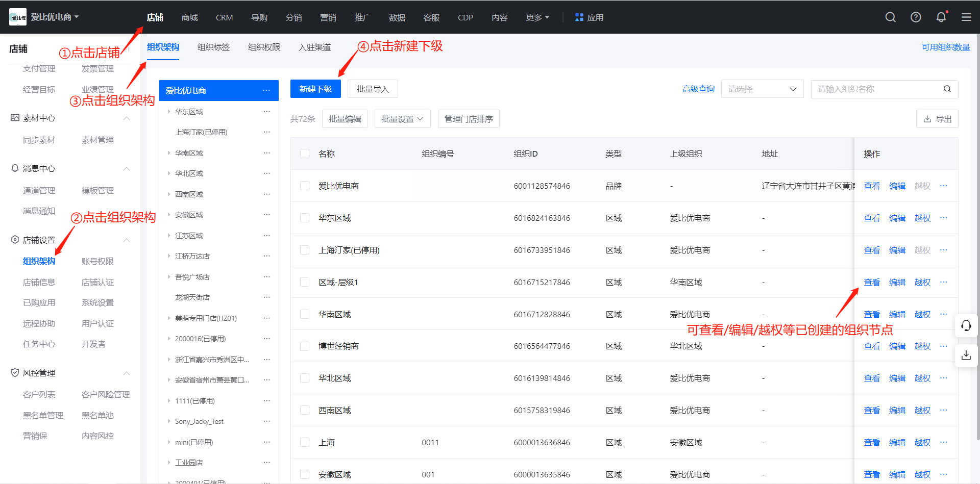
Task: Open more dots for 华东区域 tree node
Action: (266, 112)
